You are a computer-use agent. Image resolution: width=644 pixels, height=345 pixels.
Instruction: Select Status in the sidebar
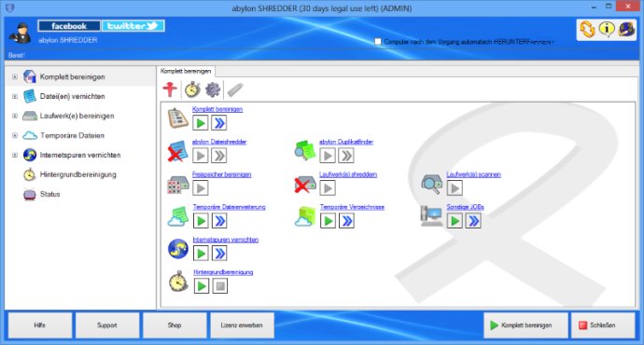(49, 194)
